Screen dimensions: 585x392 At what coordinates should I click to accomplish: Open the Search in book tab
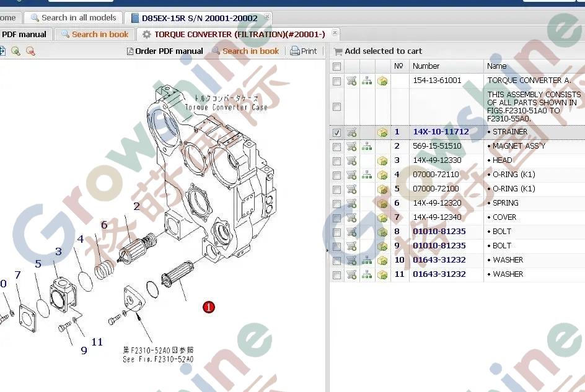click(95, 34)
